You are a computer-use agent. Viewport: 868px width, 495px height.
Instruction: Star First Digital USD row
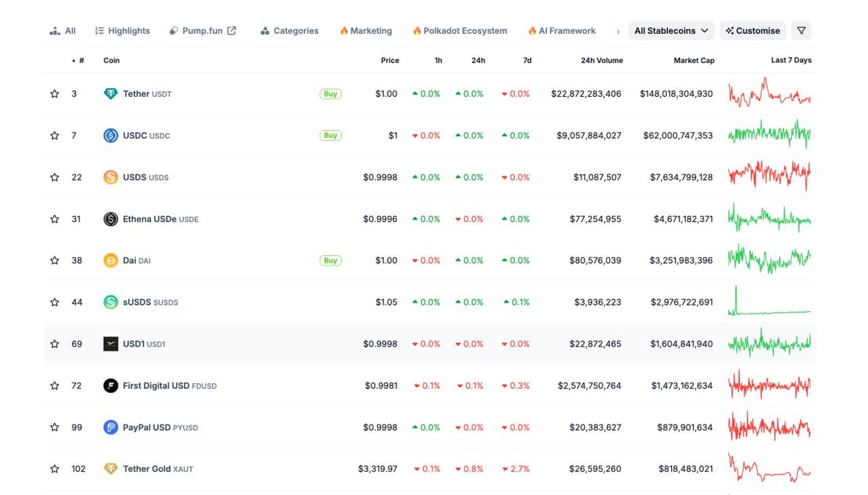pos(54,386)
